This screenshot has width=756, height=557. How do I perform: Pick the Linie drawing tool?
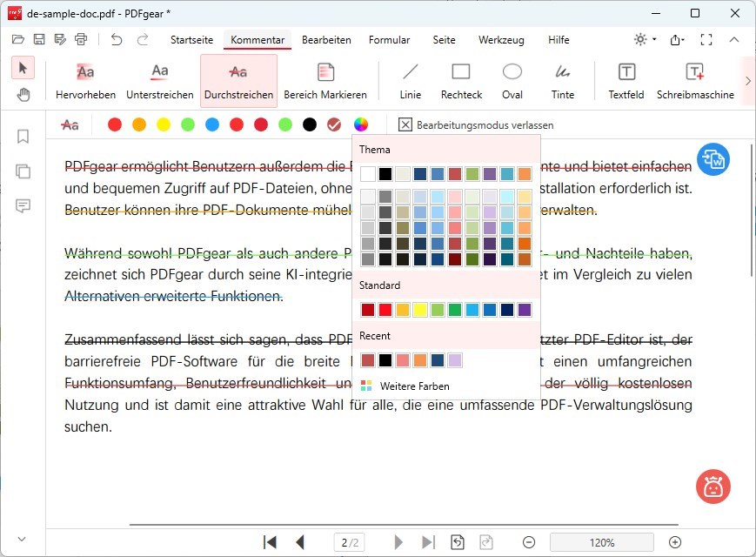click(x=411, y=81)
